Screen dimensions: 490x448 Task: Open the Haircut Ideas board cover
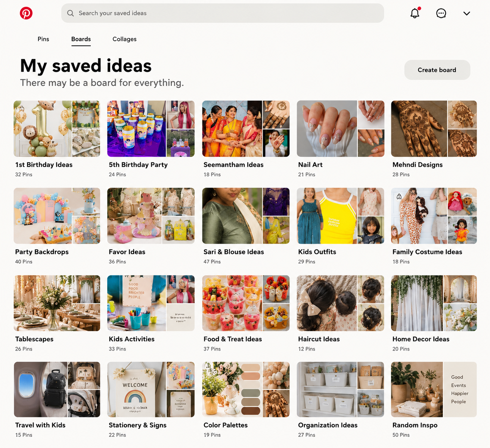pos(341,303)
